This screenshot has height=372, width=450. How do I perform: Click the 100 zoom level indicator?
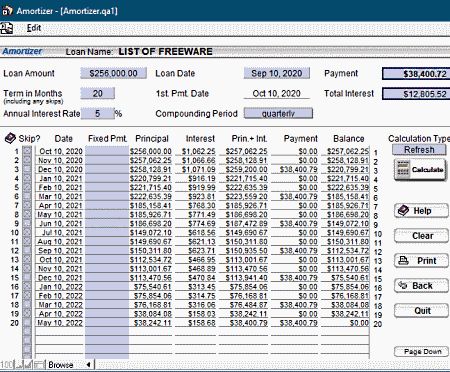7,365
